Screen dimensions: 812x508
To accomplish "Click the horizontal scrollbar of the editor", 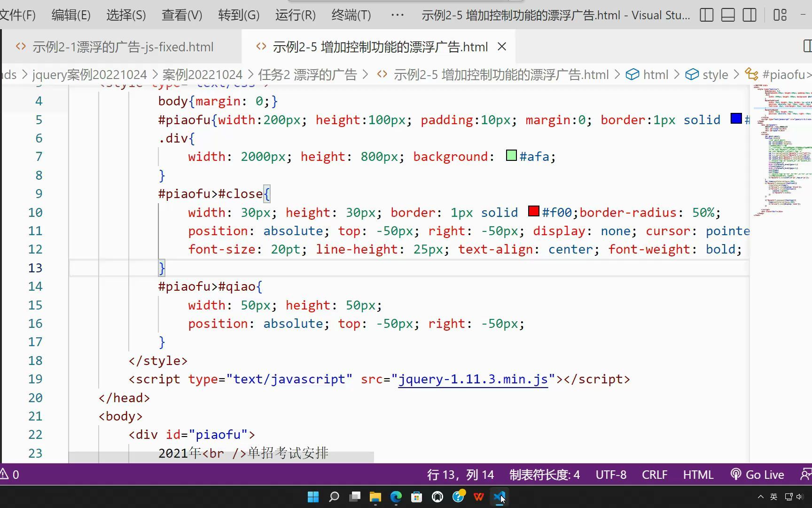I will (221, 457).
